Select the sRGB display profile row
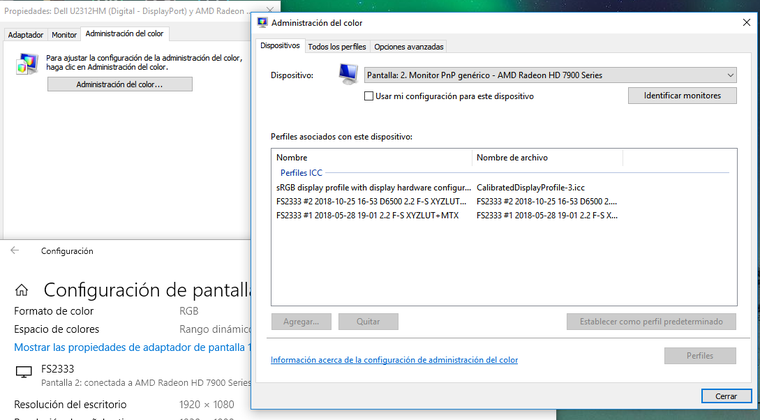760x420 pixels. click(x=504, y=187)
